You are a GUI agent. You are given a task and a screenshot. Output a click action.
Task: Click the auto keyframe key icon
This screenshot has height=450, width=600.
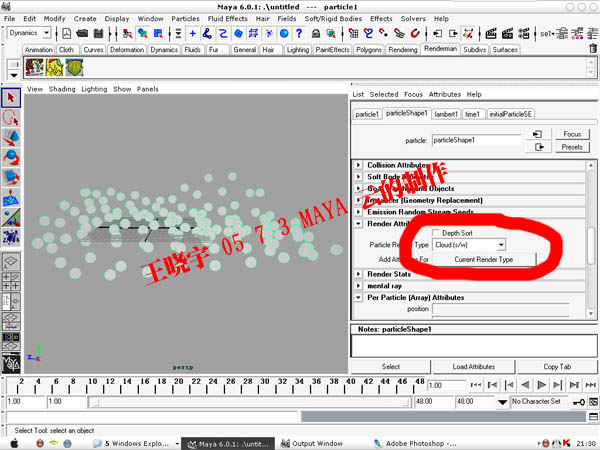pyautogui.click(x=579, y=402)
